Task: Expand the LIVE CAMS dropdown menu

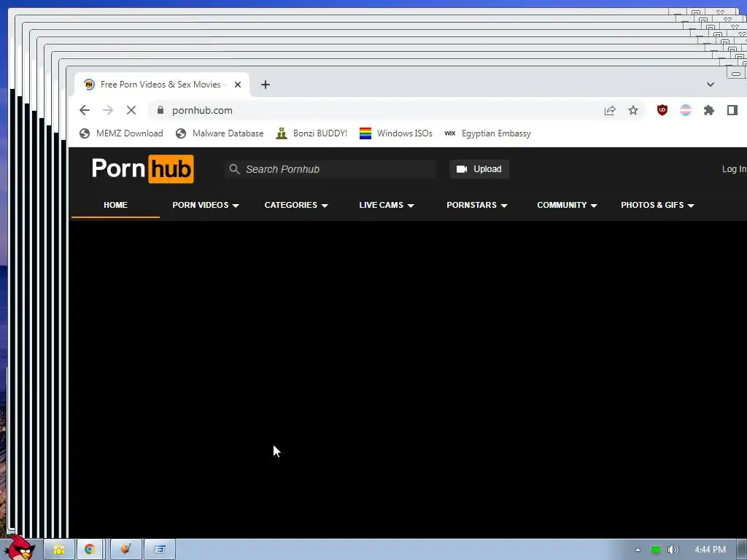Action: click(x=387, y=205)
